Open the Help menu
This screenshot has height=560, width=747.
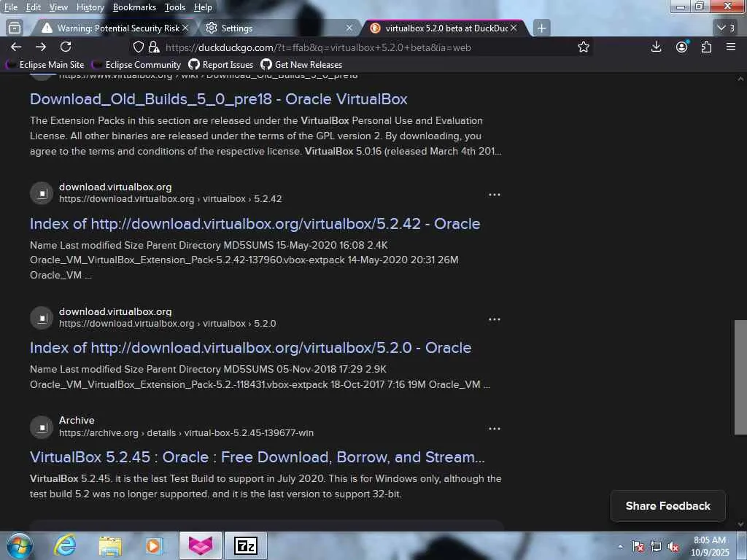[x=203, y=7]
